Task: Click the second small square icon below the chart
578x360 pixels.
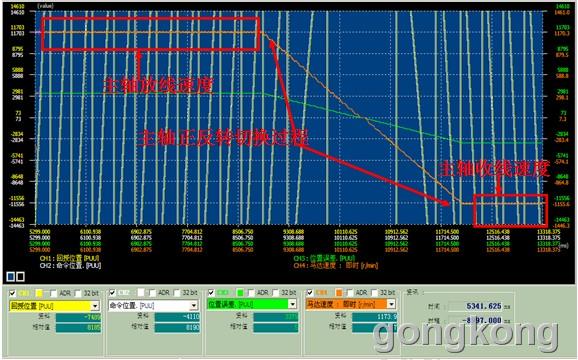Action: click(x=21, y=276)
